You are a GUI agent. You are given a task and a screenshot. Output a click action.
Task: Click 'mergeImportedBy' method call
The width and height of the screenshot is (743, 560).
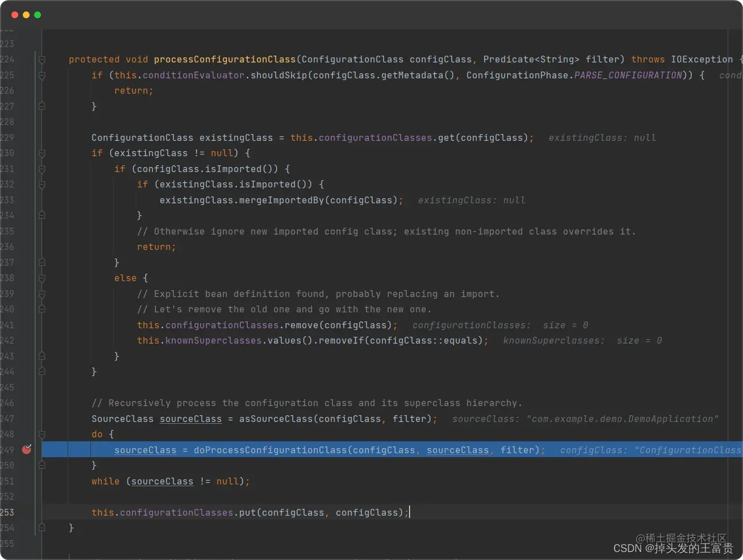pyautogui.click(x=282, y=200)
